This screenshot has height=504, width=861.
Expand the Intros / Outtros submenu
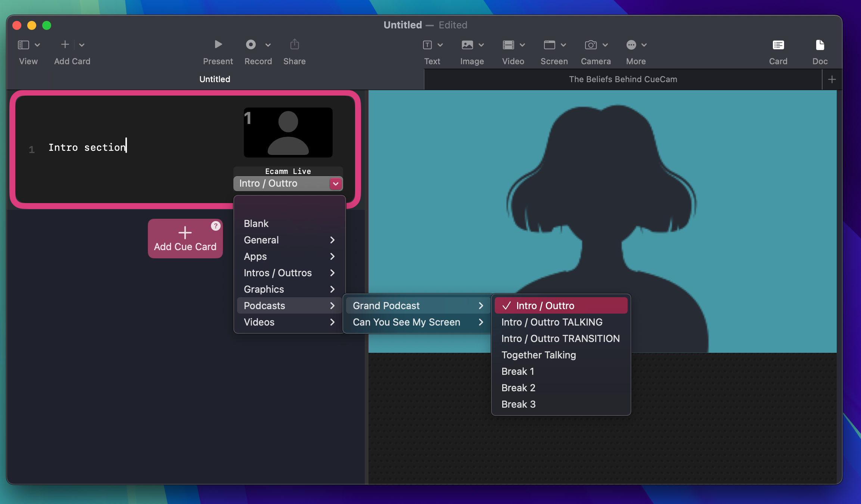click(289, 273)
